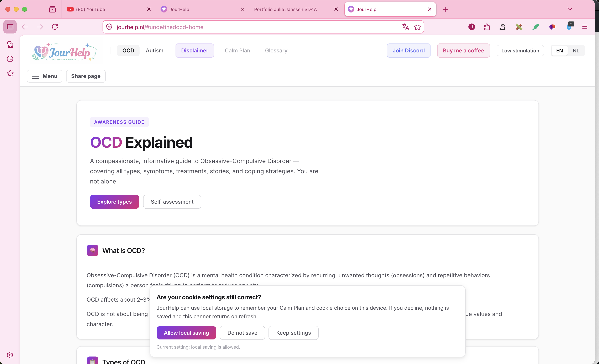599x364 pixels.
Task: Toggle Low stimulation mode
Action: click(x=520, y=51)
